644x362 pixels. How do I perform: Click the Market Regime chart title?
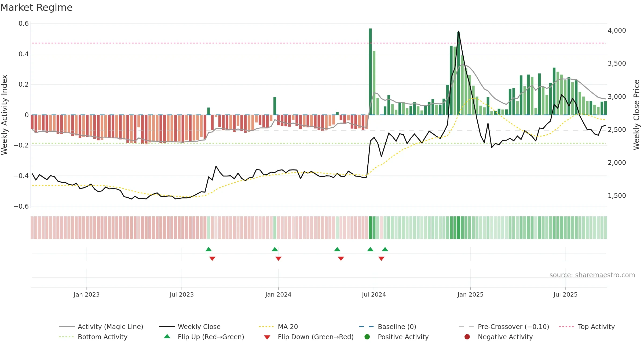tap(36, 8)
